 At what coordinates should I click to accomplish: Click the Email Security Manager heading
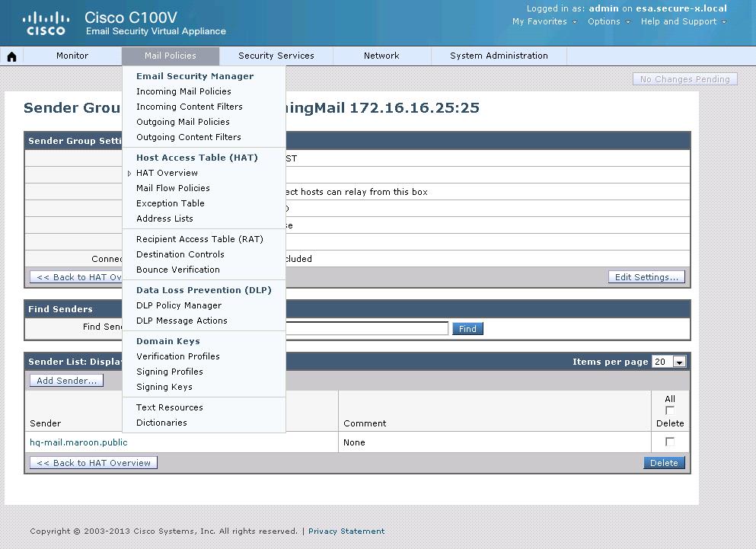[x=195, y=76]
